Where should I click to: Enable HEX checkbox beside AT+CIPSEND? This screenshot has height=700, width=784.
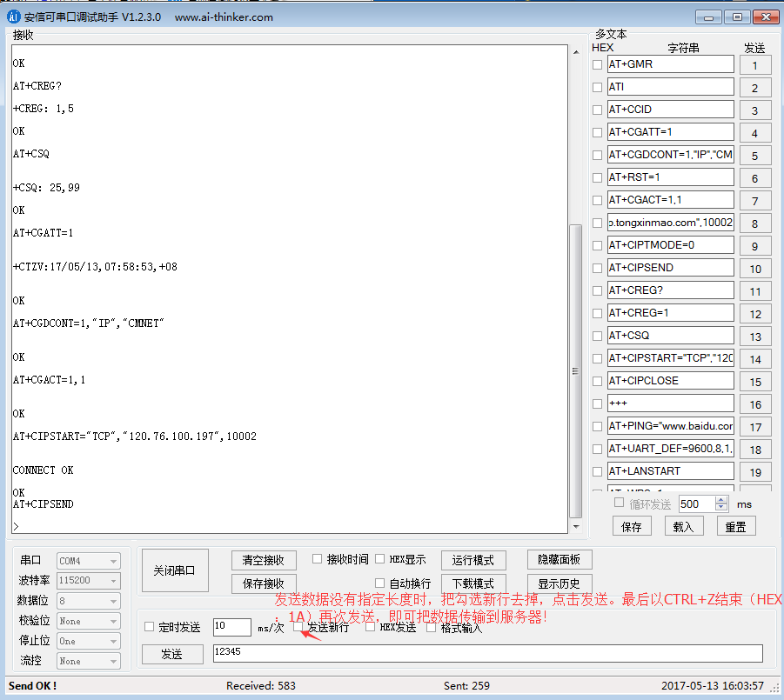(597, 268)
